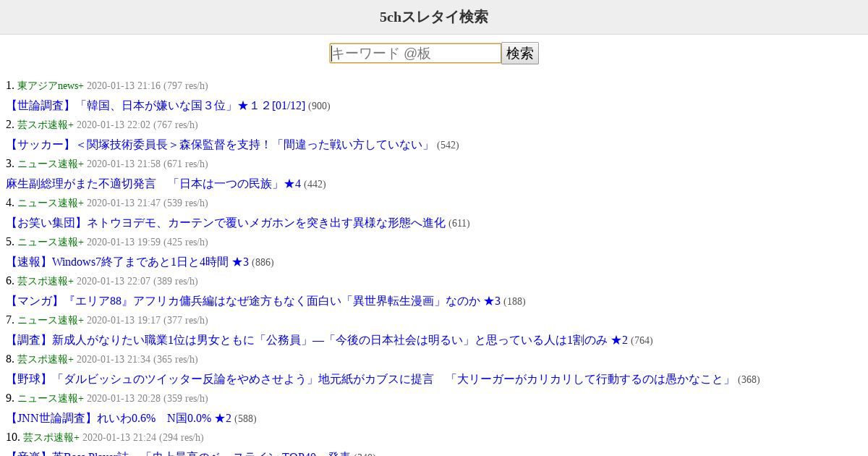
Task: Open thread 【調査】新成人がなりたい職業1位
Action: coord(317,340)
